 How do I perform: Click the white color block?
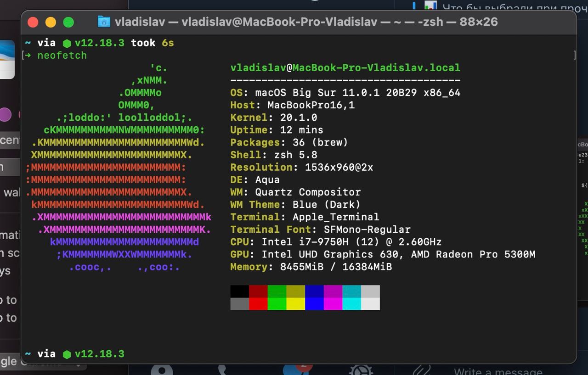(x=371, y=304)
